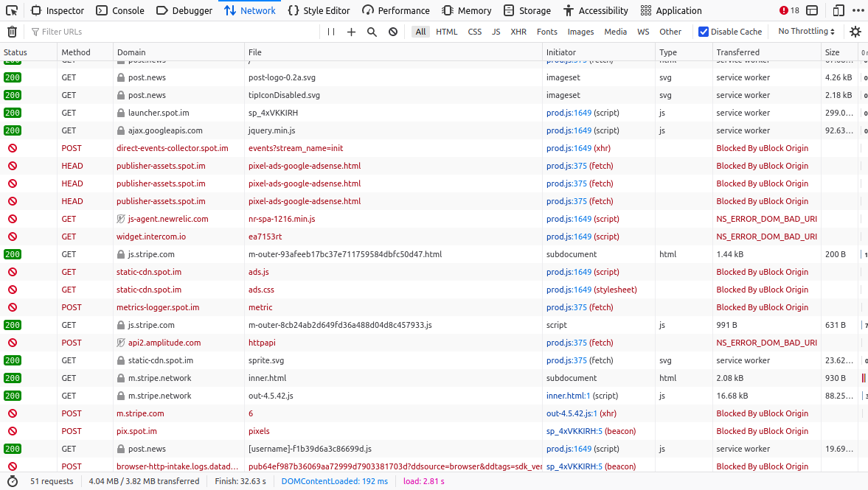This screenshot has height=490, width=868.
Task: Enable the Images filter button
Action: click(580, 32)
